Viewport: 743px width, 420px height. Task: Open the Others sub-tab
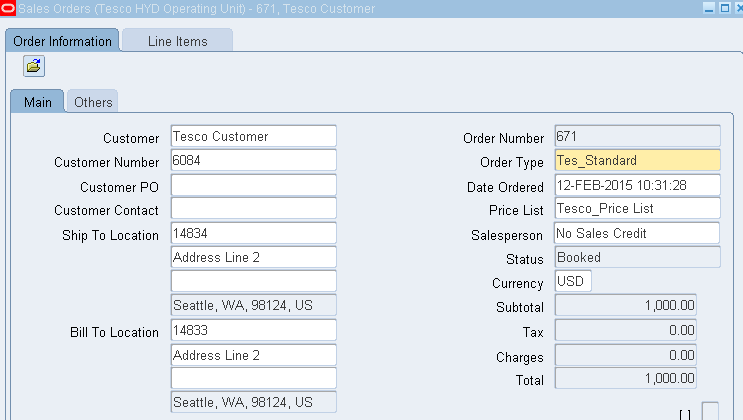click(x=93, y=101)
